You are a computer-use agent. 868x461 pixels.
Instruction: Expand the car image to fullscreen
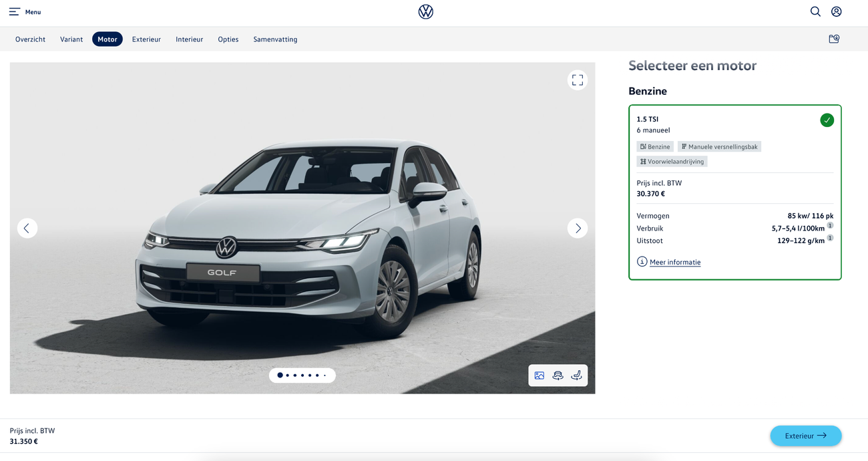(578, 80)
